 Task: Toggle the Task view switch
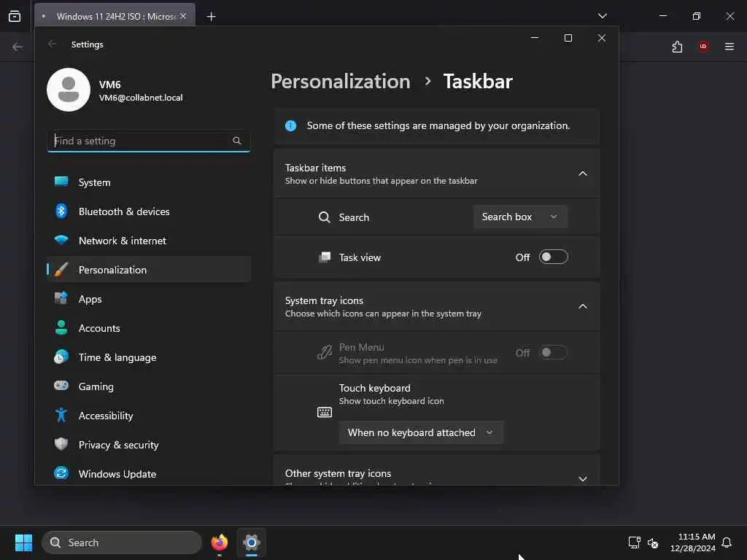[554, 257]
